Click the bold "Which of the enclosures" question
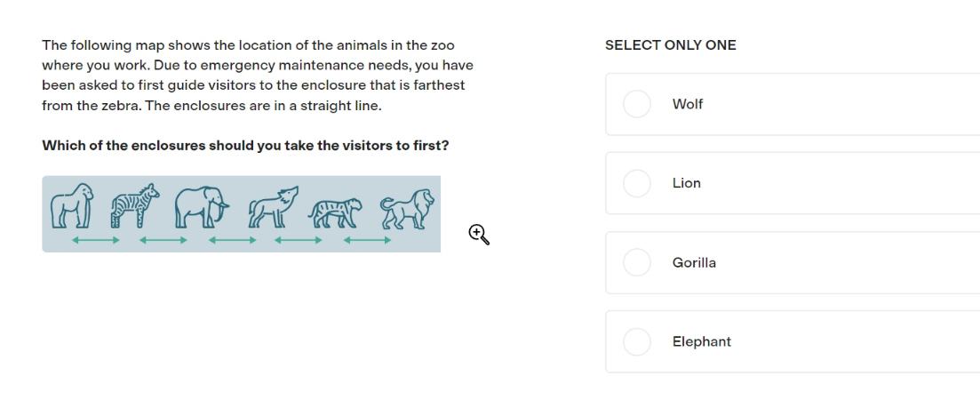980x400 pixels. point(245,146)
